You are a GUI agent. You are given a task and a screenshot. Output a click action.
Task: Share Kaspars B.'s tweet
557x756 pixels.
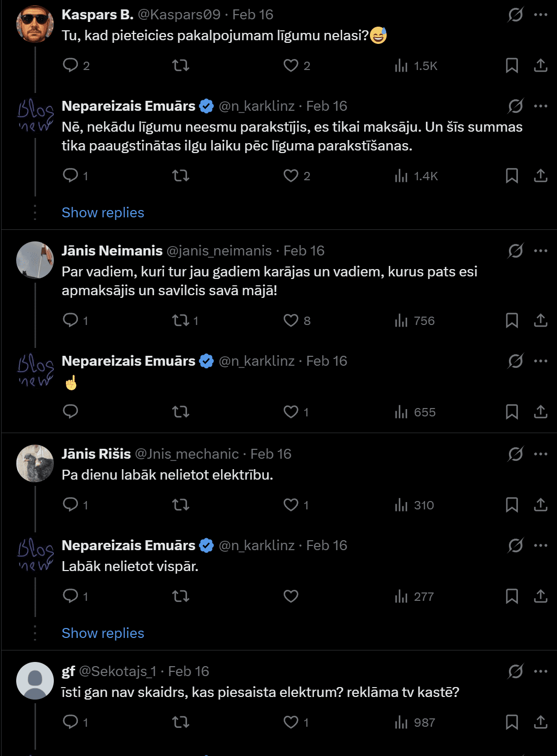(540, 65)
